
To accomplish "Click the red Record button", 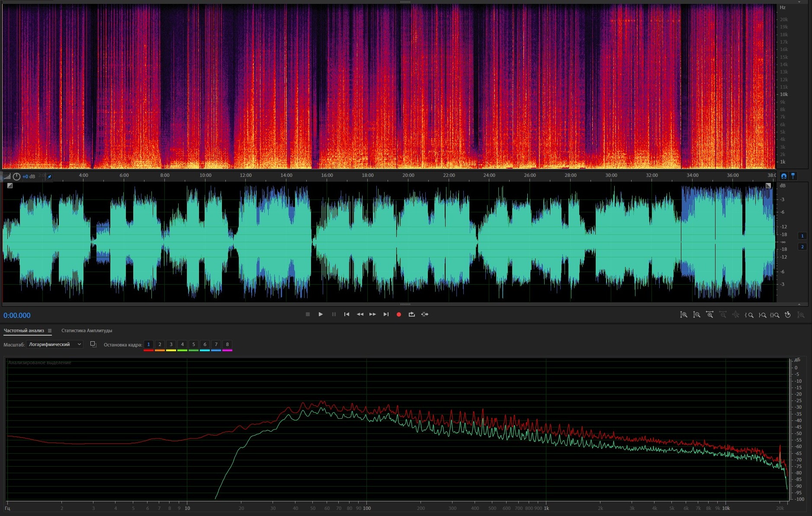I will 398,314.
